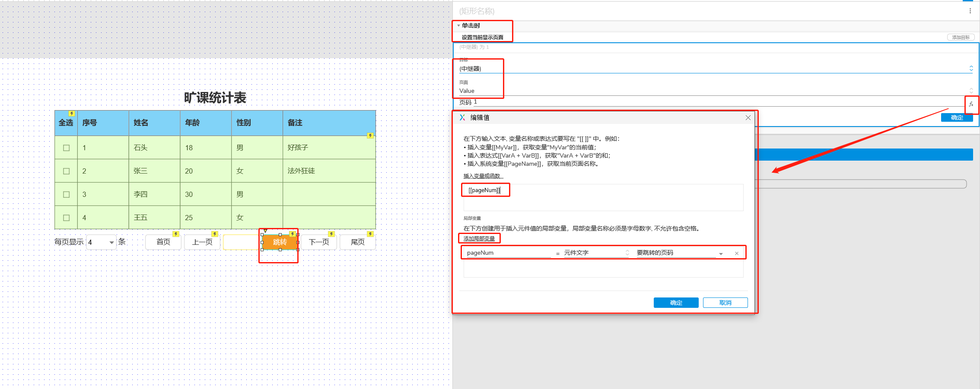Click the age cell showing 30
Image resolution: width=980 pixels, height=389 pixels.
(206, 194)
